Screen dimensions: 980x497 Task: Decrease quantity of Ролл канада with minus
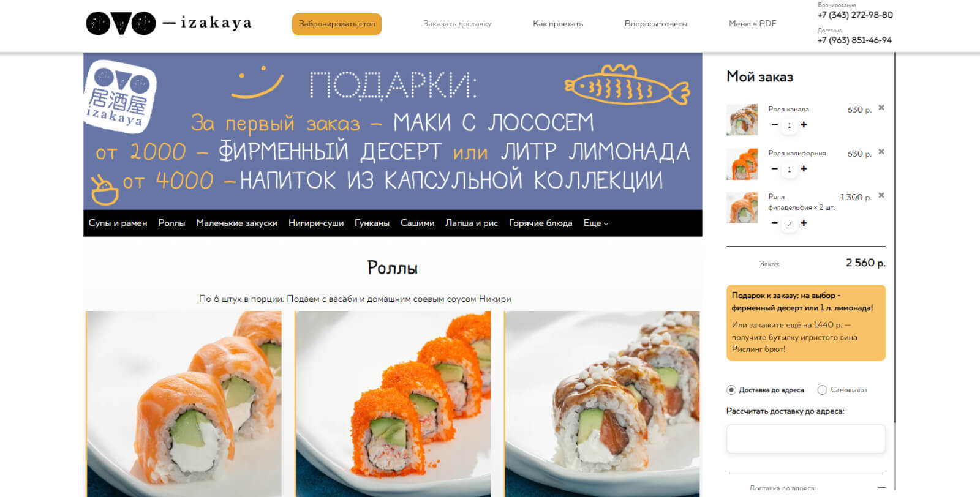[774, 125]
